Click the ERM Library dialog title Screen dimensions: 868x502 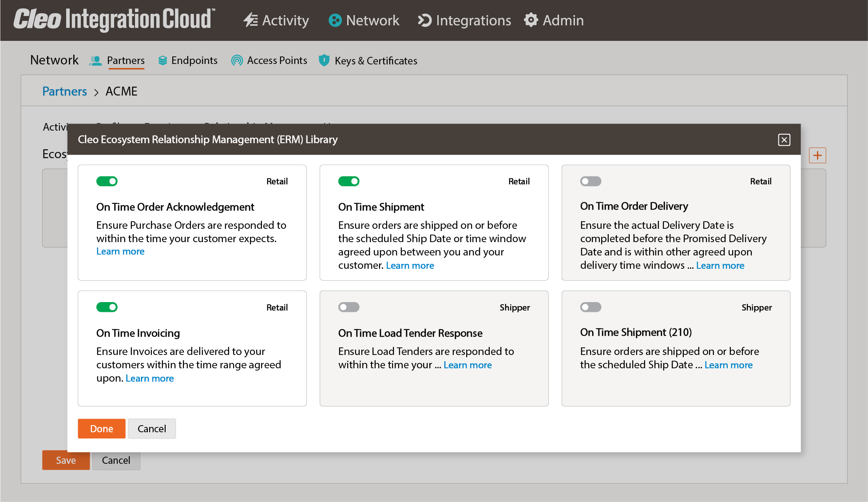[208, 139]
